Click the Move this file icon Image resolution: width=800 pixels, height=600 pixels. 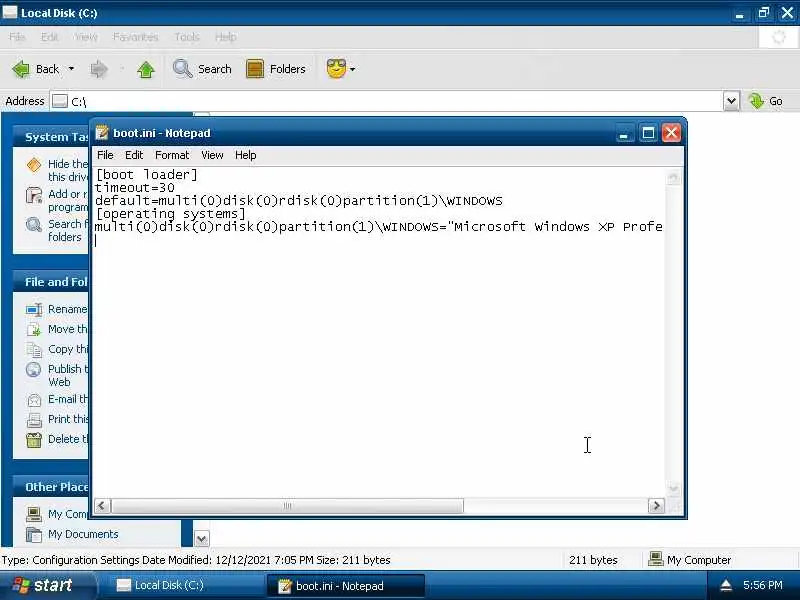coord(34,330)
